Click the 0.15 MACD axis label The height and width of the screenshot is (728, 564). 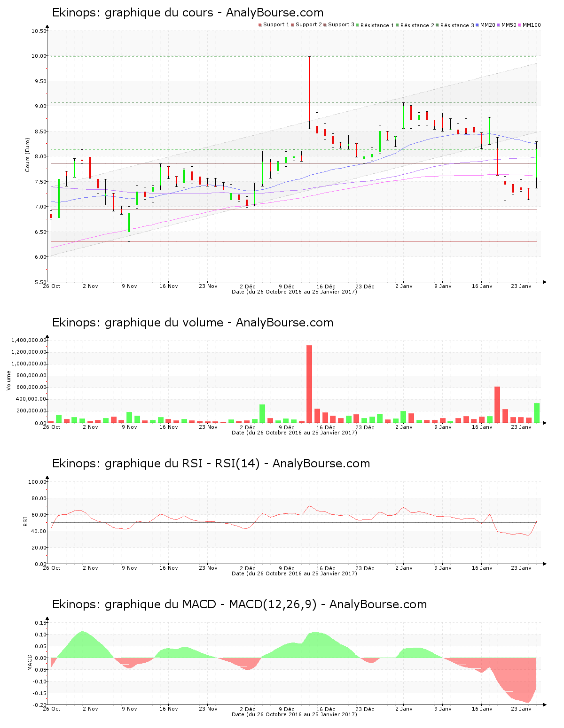click(41, 623)
